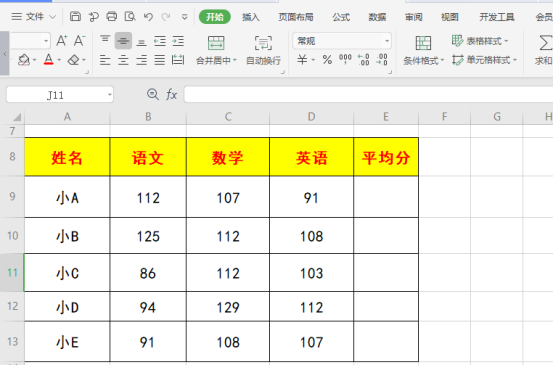The image size is (554, 366).
Task: Click the 平均分 header cell
Action: [x=386, y=157]
